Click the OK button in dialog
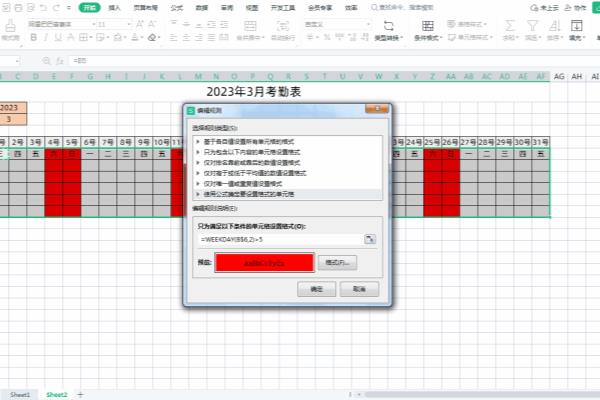Image resolution: width=600 pixels, height=400 pixels. [x=316, y=289]
